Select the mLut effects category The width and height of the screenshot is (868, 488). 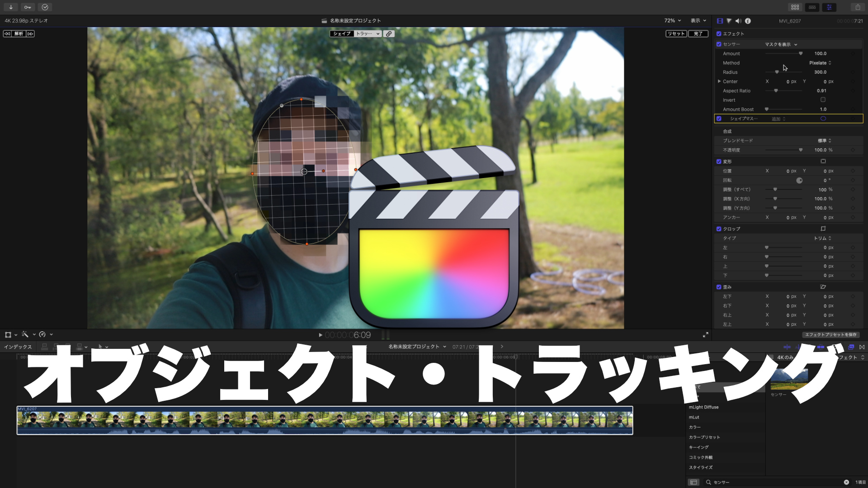coord(694,418)
